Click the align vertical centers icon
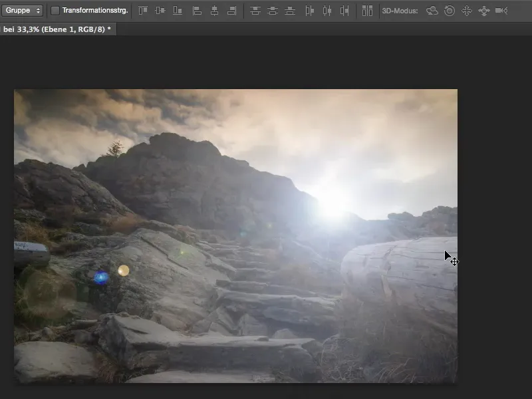The image size is (532, 399). click(160, 11)
